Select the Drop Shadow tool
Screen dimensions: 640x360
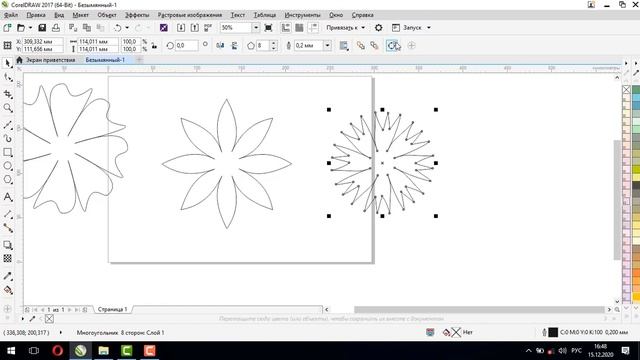pos(7,245)
